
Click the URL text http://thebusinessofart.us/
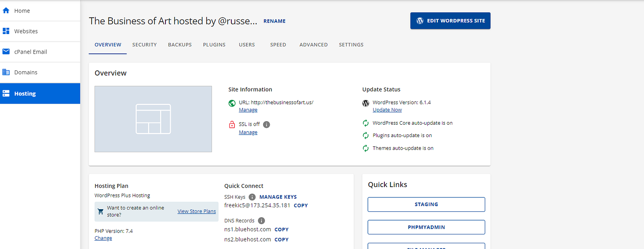(x=282, y=102)
